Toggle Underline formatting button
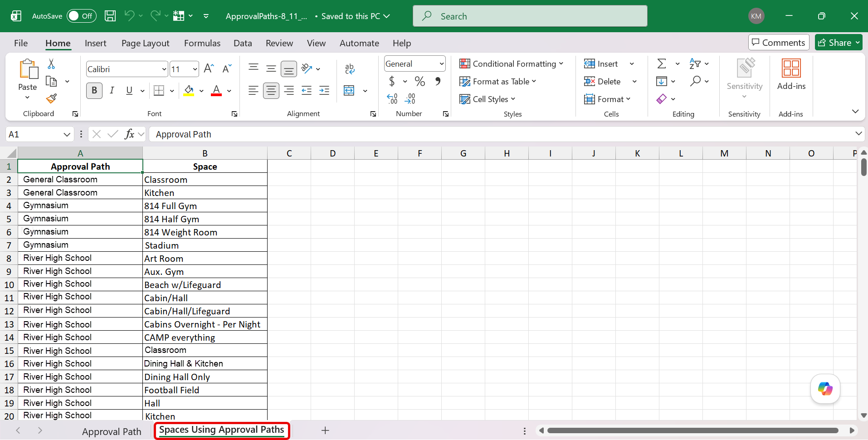The image size is (868, 440). 129,90
